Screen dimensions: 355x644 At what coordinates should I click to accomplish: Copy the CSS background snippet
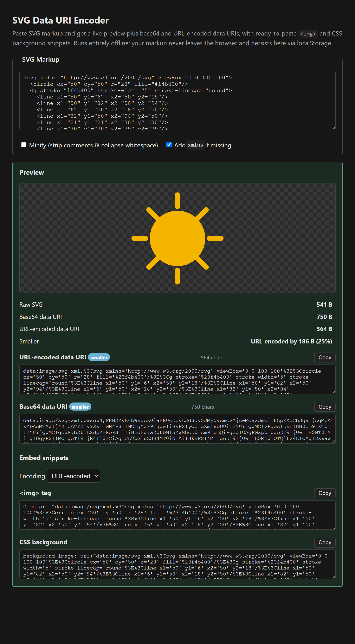pyautogui.click(x=324, y=542)
